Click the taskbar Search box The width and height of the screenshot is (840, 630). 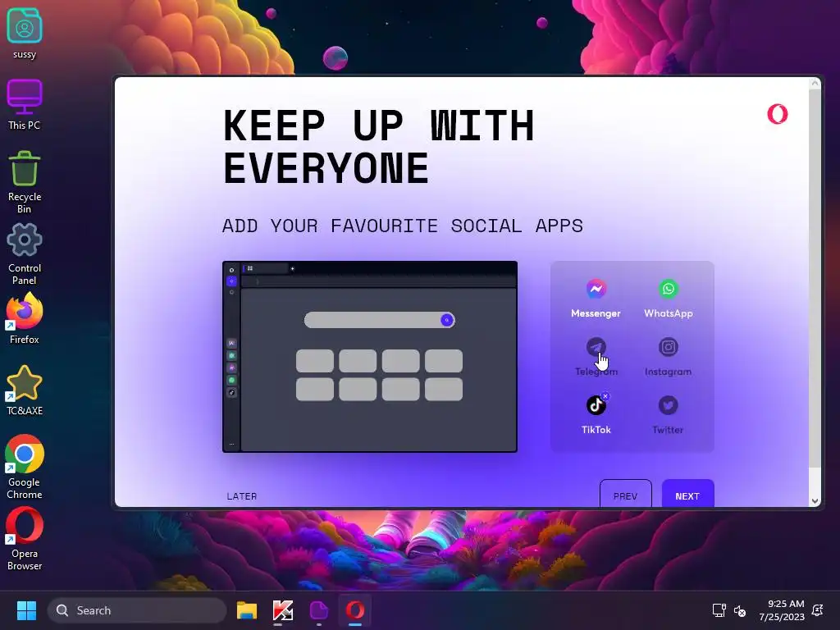137,610
